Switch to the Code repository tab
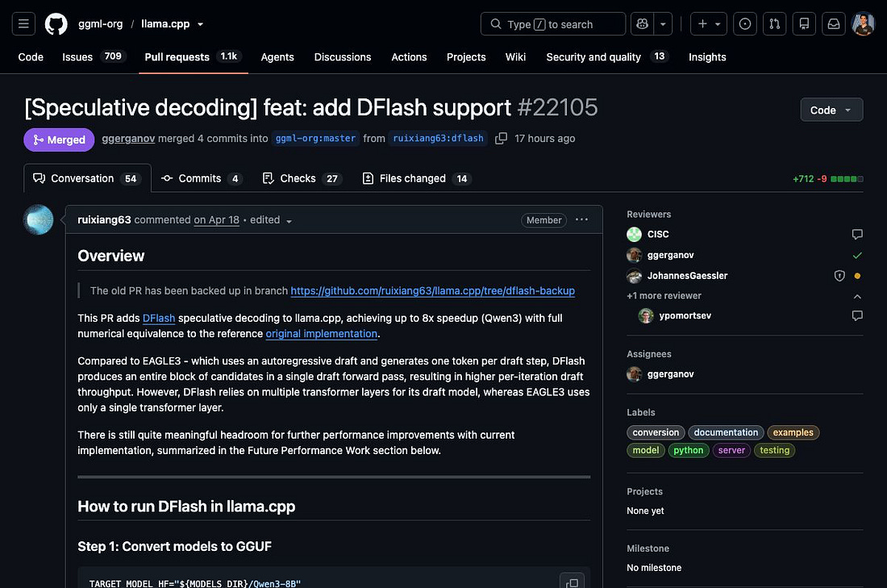Screen dimensions: 887x588 (31, 56)
